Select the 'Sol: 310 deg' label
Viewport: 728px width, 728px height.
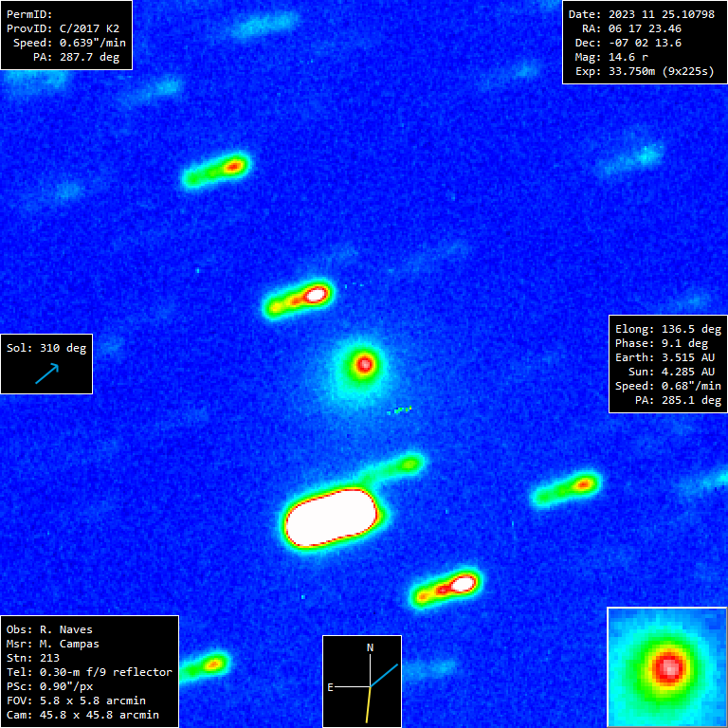pyautogui.click(x=46, y=348)
